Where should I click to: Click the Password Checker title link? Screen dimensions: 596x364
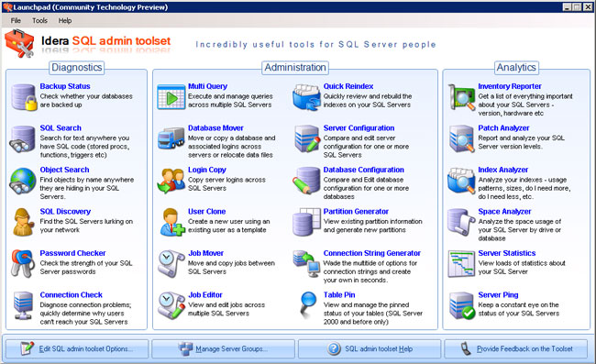pos(72,253)
